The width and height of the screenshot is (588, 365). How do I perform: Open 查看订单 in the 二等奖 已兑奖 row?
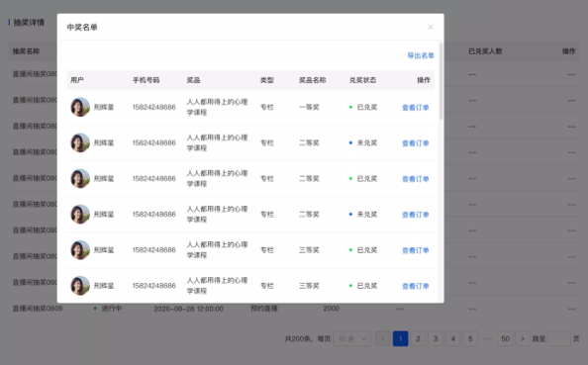click(x=415, y=179)
